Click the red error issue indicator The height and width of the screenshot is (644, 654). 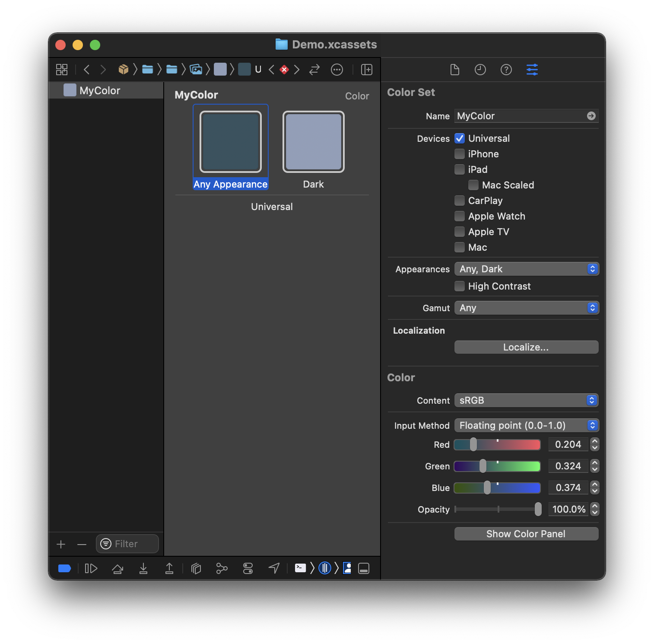(284, 70)
